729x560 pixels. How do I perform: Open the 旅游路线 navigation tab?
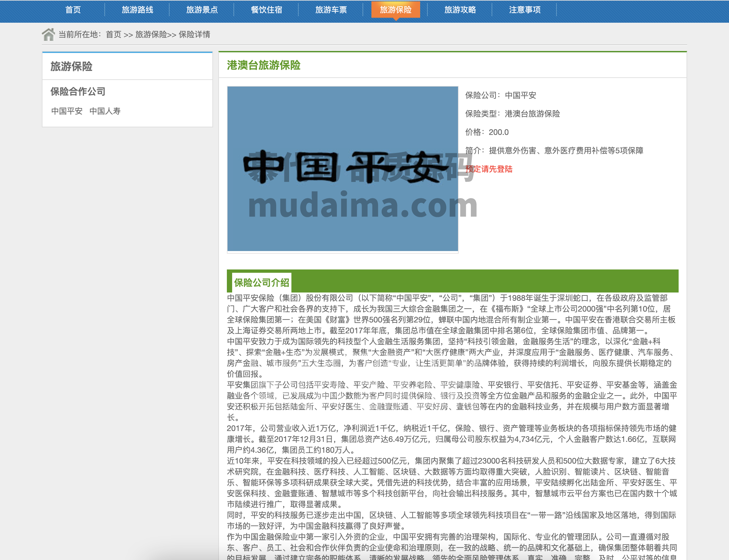click(137, 10)
